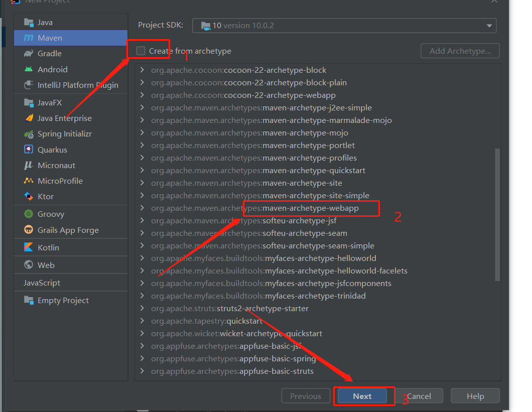Click the Quarkus icon
532x412 pixels.
click(x=29, y=150)
